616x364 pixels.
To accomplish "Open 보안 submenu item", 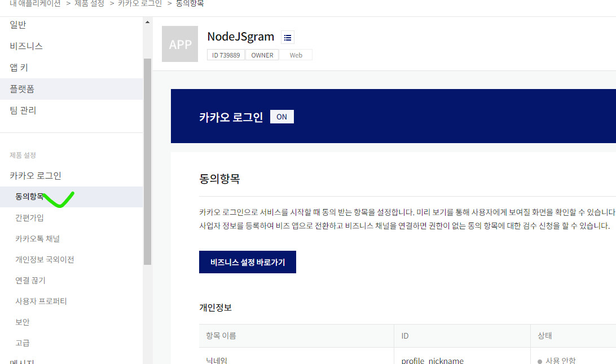I will (x=23, y=322).
